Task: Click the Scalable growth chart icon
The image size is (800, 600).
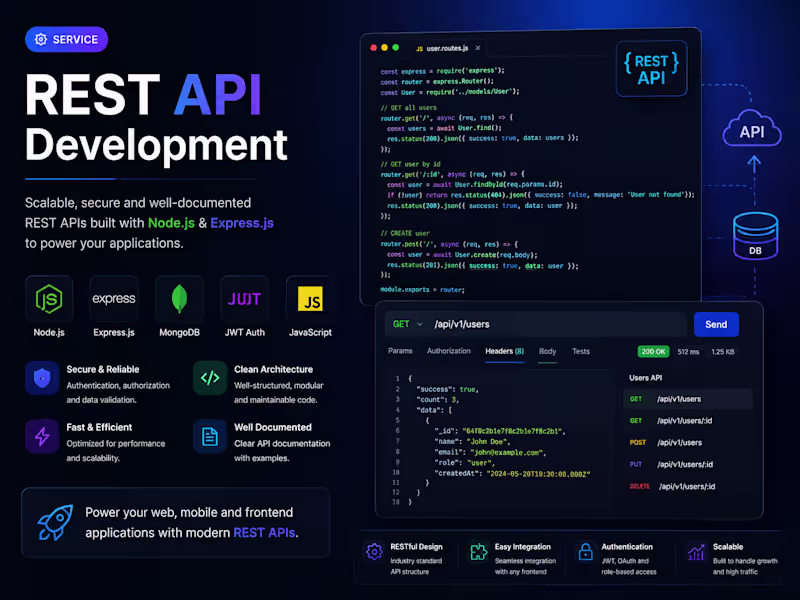Action: 696,552
